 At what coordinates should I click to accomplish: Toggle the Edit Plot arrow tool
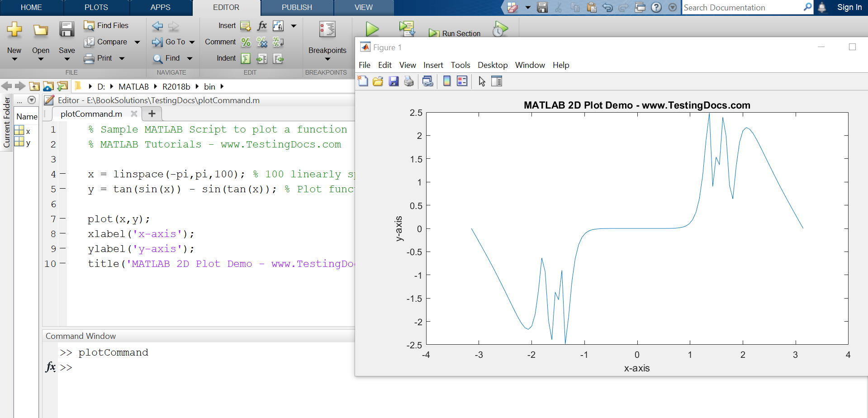coord(482,81)
